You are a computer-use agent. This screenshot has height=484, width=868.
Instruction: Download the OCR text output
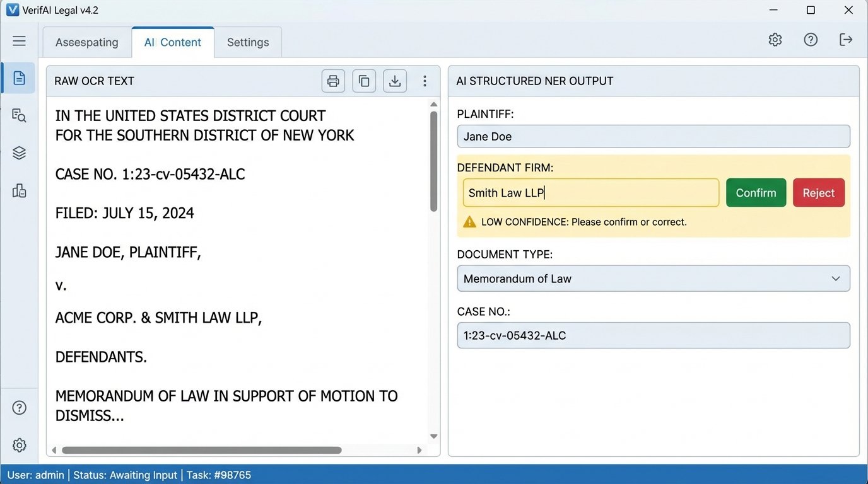point(395,81)
